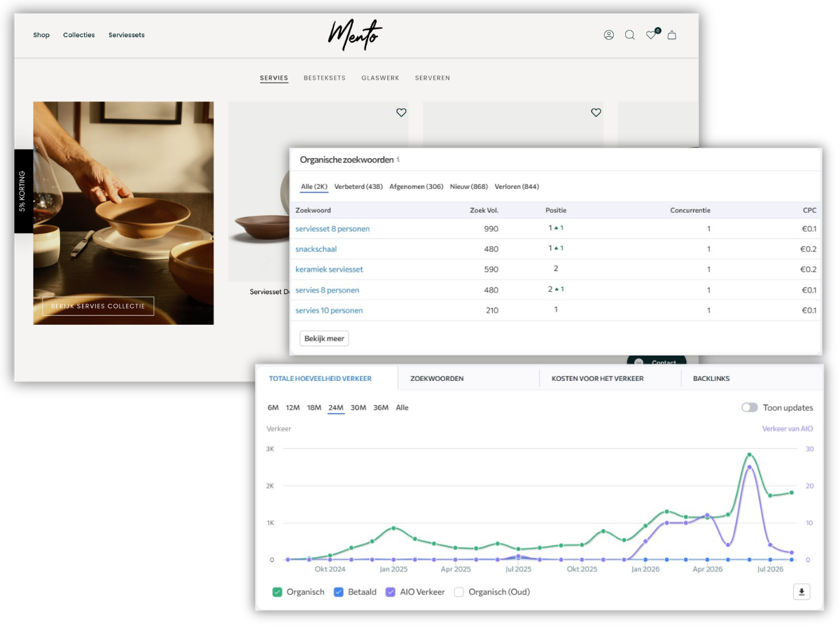840x630 pixels.
Task: Open the snackschaal keyword link
Action: pyautogui.click(x=316, y=249)
